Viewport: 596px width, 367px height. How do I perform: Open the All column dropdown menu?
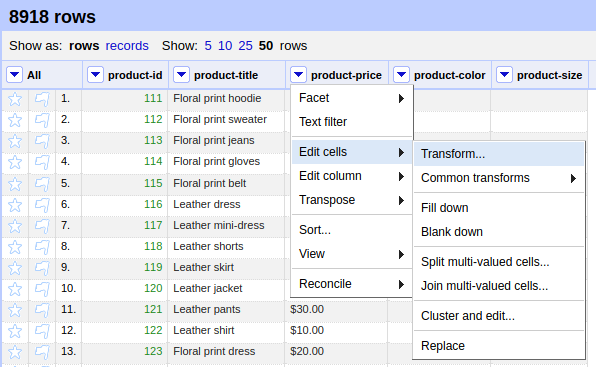[14, 74]
